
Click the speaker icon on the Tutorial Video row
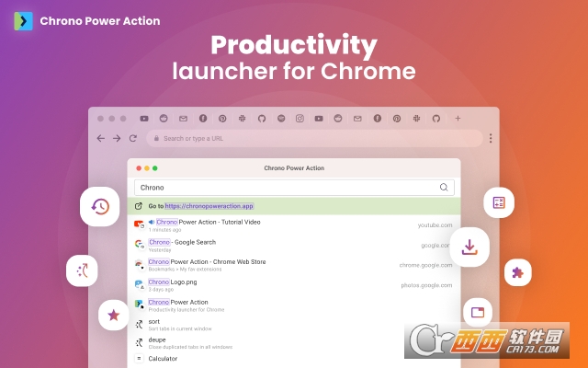tap(152, 222)
